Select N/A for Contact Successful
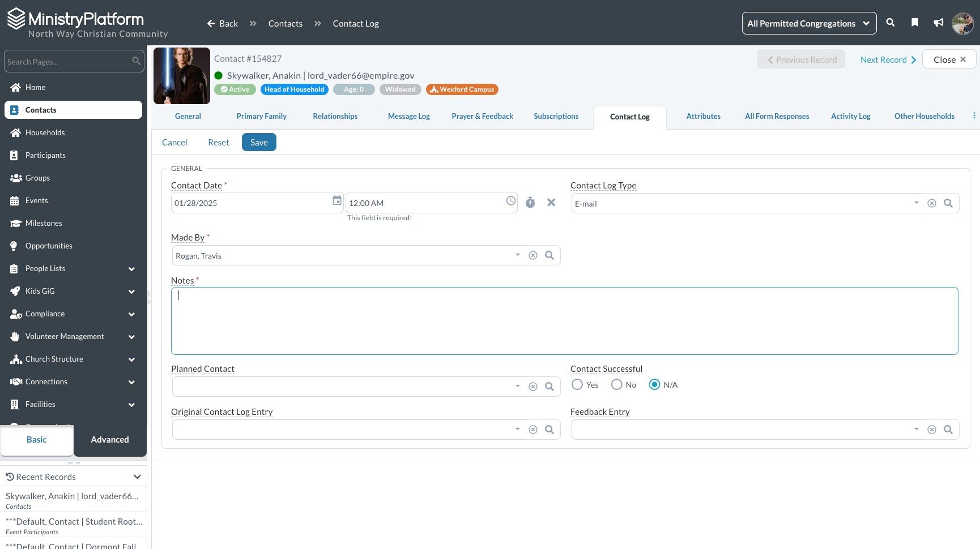The width and height of the screenshot is (980, 549). point(654,384)
